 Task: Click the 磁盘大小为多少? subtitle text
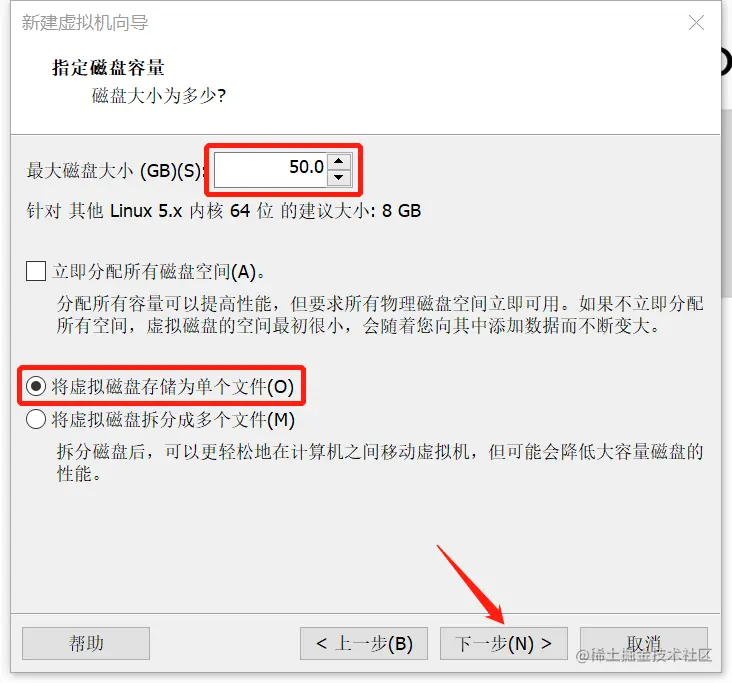coord(159,96)
